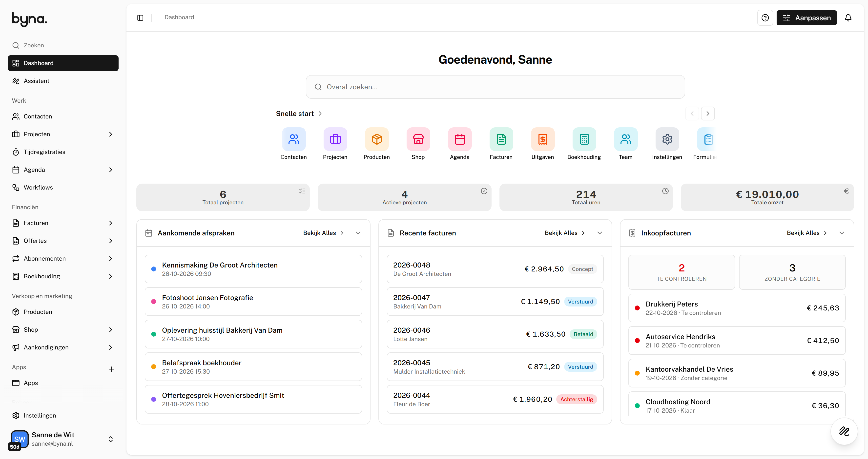
Task: Expand Abonnementen submenu in sidebar
Action: 110,259
